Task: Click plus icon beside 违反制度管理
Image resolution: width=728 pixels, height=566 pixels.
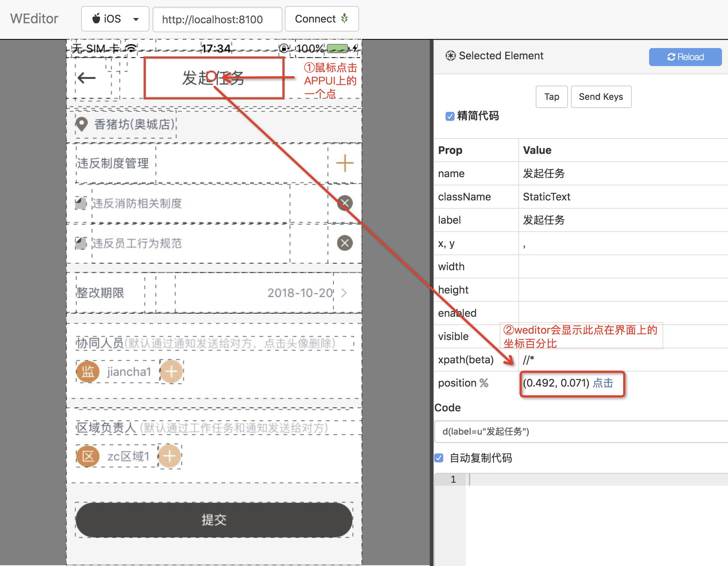Action: (344, 163)
